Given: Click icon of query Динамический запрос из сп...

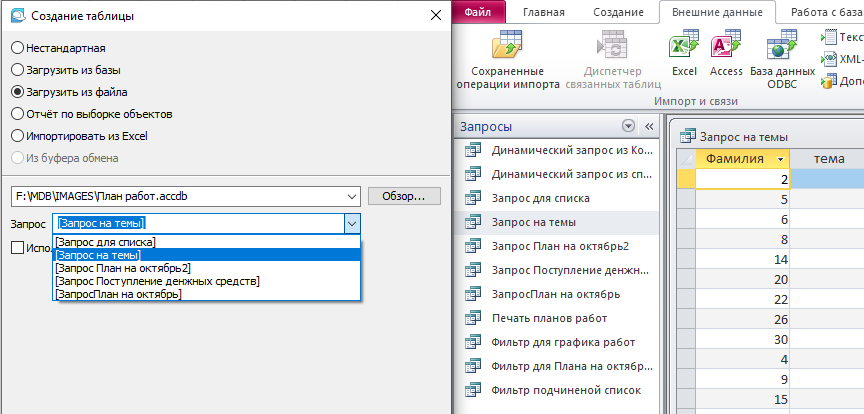Looking at the screenshot, I should [473, 174].
